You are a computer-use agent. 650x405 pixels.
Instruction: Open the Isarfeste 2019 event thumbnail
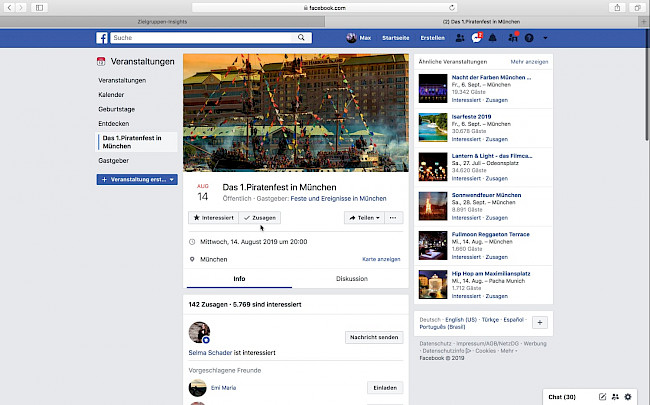coord(432,124)
